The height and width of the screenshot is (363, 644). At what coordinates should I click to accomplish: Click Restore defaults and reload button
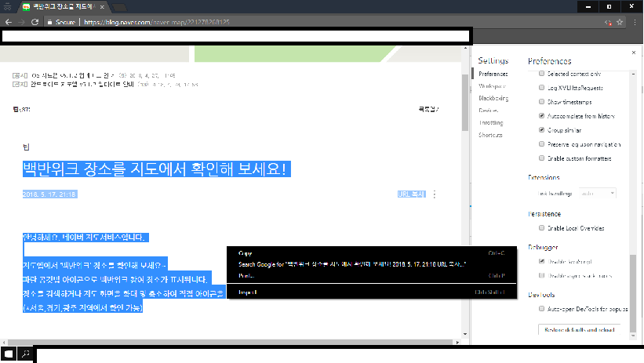580,330
